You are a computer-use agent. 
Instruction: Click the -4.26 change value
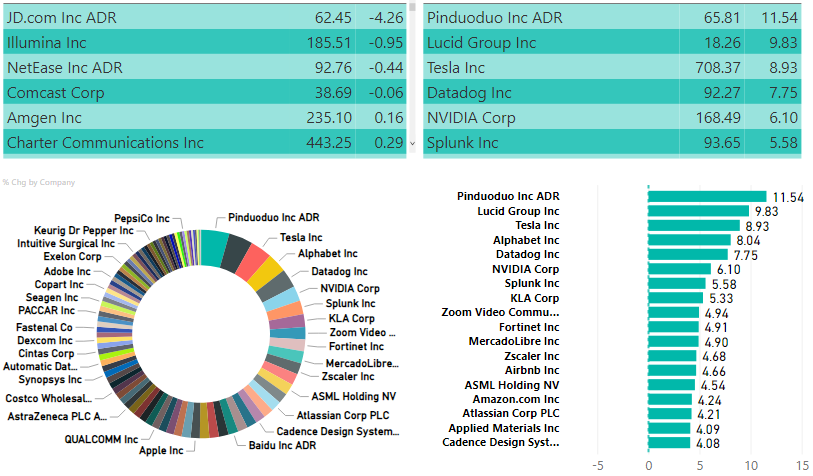coord(386,18)
